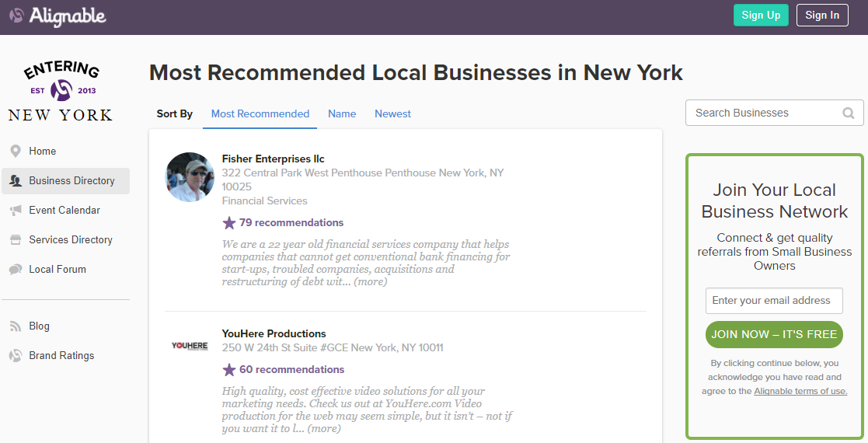Click the Brand Ratings swirl icon
The image size is (868, 443).
click(x=16, y=356)
